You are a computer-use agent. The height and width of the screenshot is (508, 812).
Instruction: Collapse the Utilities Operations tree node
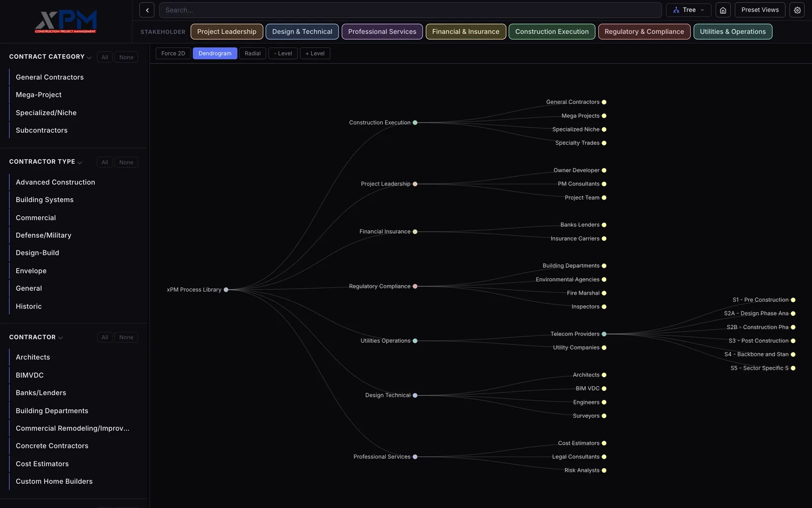(x=415, y=341)
